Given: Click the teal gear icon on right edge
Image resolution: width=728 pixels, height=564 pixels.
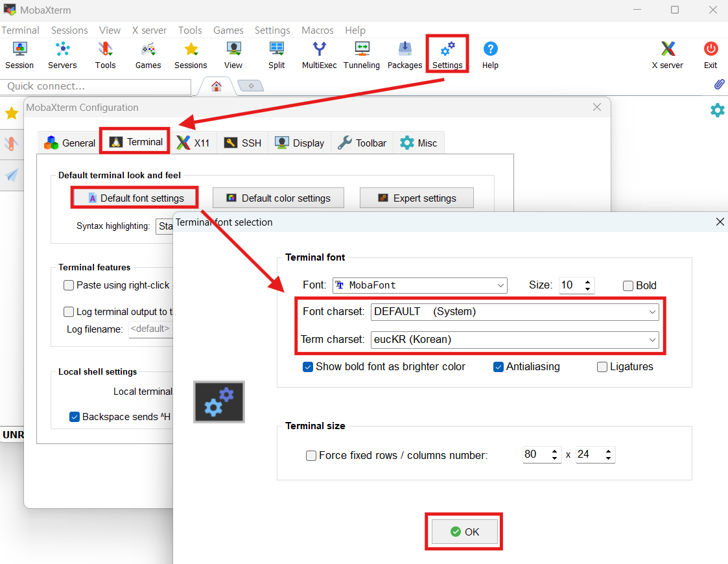Looking at the screenshot, I should 718,110.
